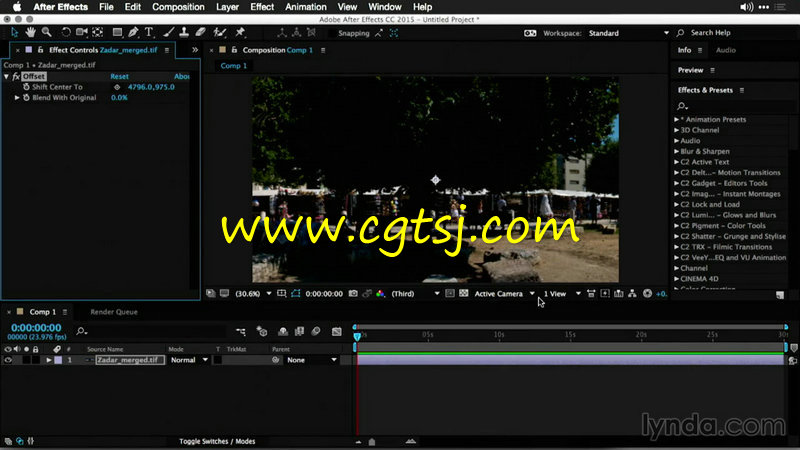Hide the Zadar_merged.tif layer eye
Image resolution: width=800 pixels, height=450 pixels.
8,360
